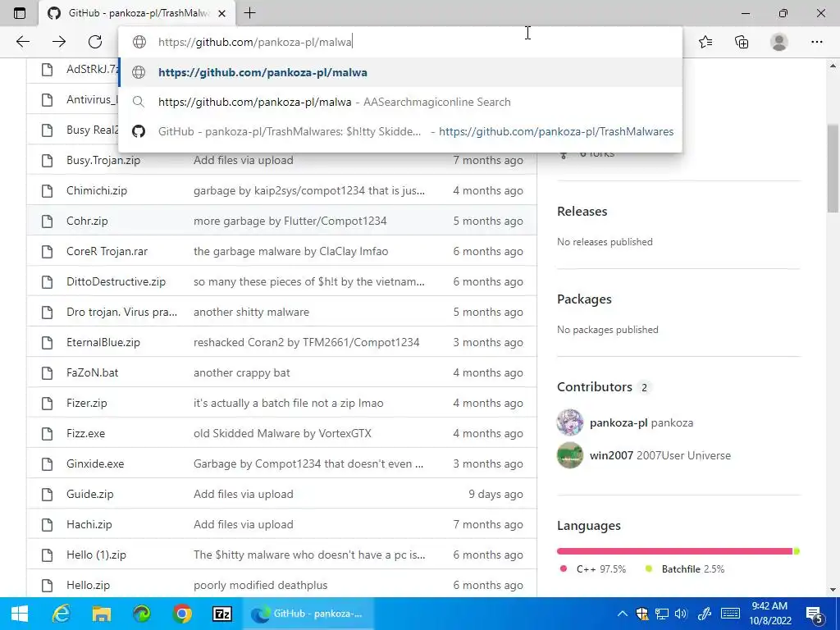Click the Batchfile 2.5% language entry
This screenshot has height=630, width=840.
tap(685, 569)
